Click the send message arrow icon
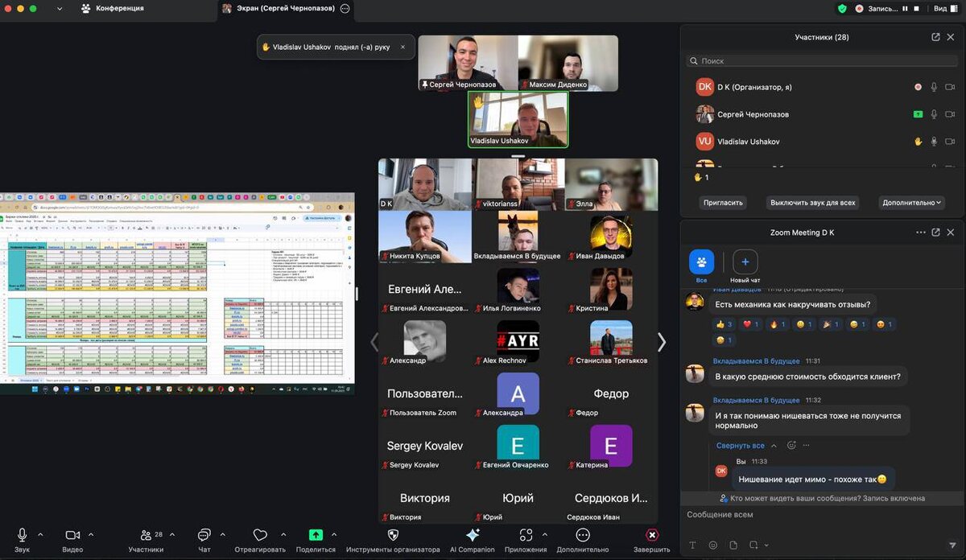Image resolution: width=966 pixels, height=560 pixels. (952, 546)
